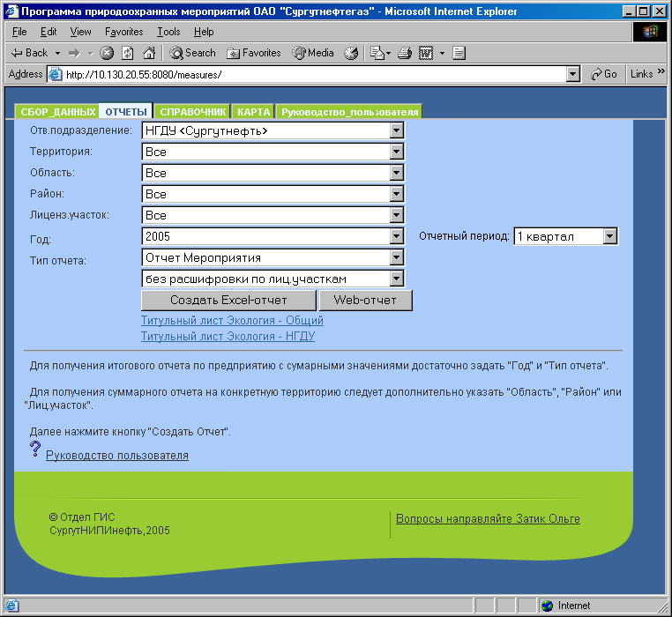Expand the Район dropdown
The width and height of the screenshot is (672, 617).
[397, 194]
